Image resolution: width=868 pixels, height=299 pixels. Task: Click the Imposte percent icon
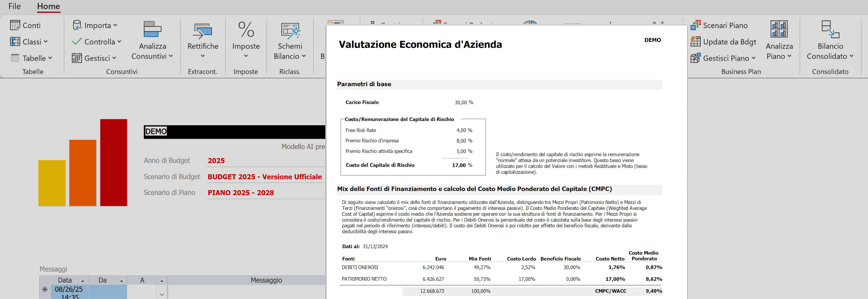point(246,29)
